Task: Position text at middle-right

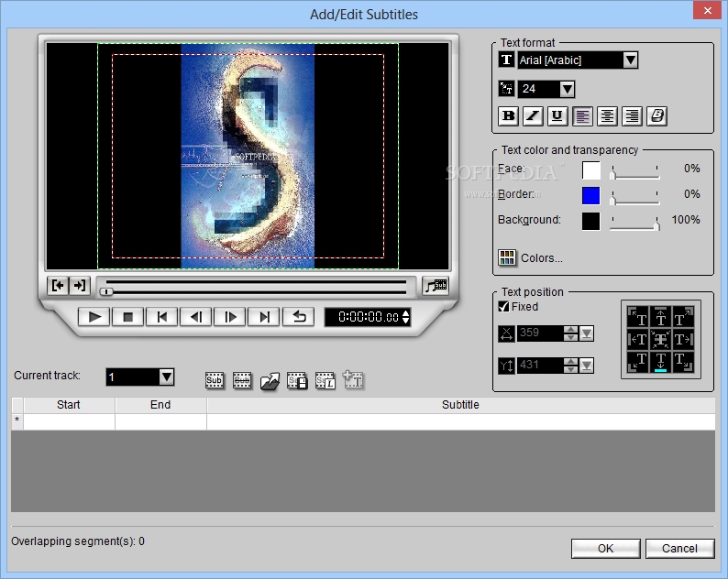Action: [x=683, y=340]
